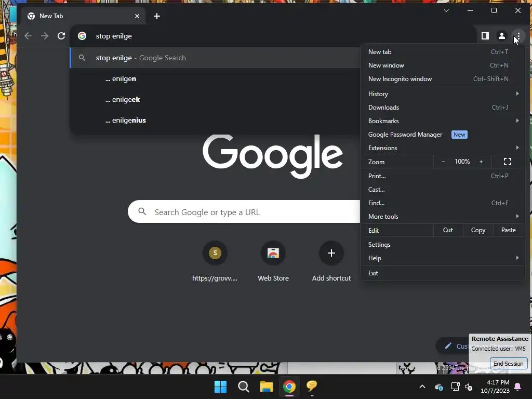This screenshot has width=532, height=399.
Task: Open a new tab with plus icon
Action: 157,16
